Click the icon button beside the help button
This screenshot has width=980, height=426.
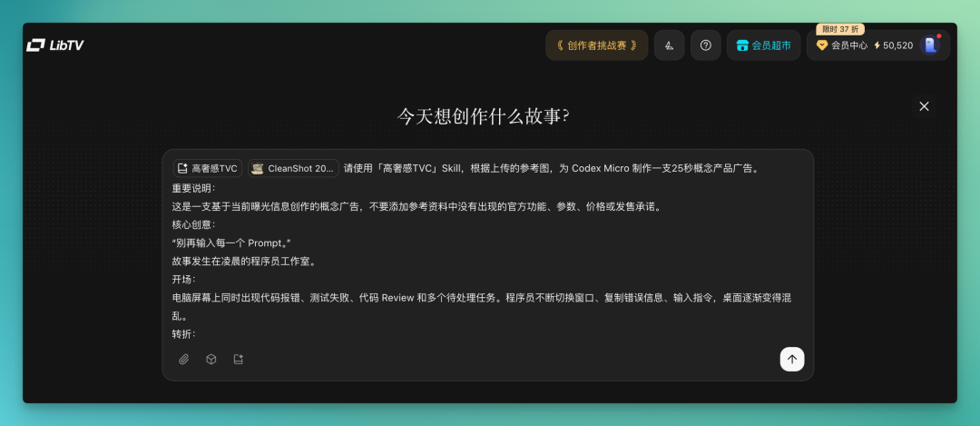pyautogui.click(x=670, y=45)
